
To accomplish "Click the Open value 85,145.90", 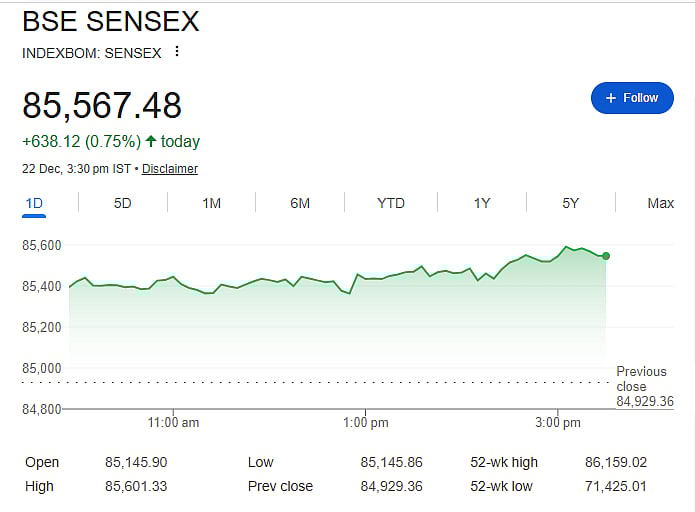I will (135, 462).
